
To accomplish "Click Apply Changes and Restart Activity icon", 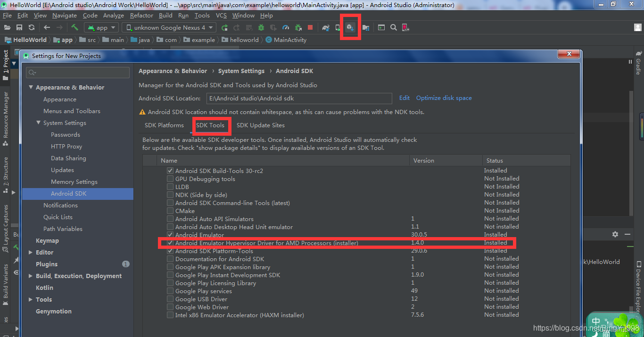I will coord(237,28).
